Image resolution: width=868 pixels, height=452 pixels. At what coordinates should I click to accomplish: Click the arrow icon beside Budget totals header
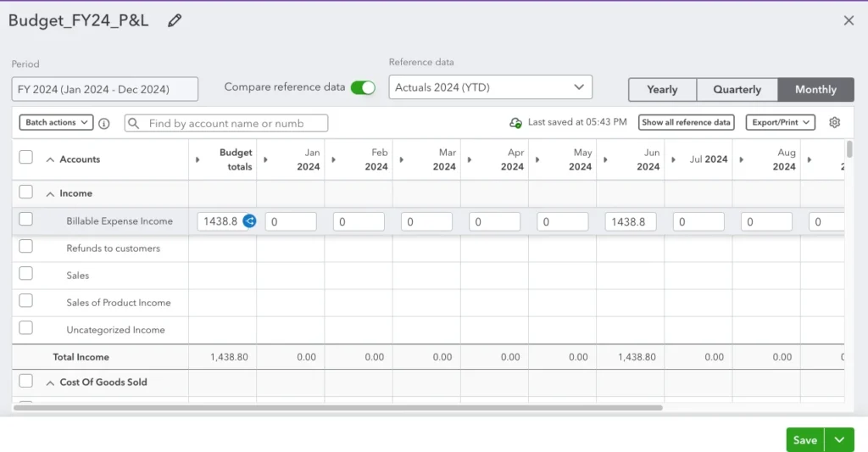tap(198, 159)
